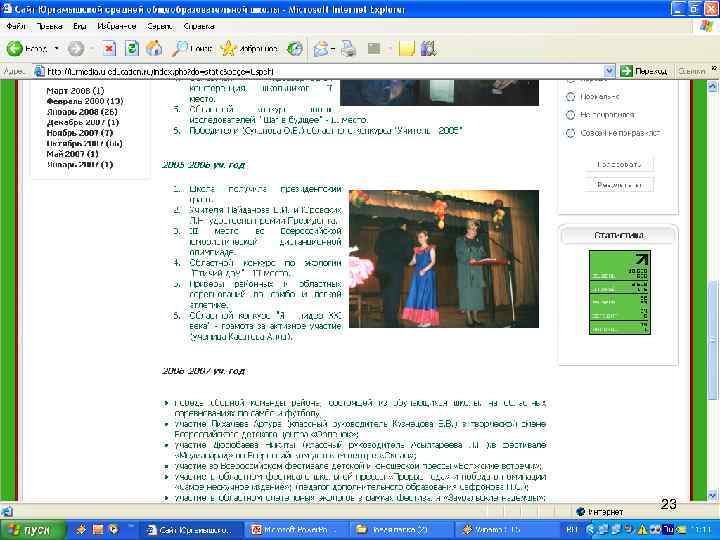
Task: Switch to the folder window taskbar button
Action: (399, 530)
